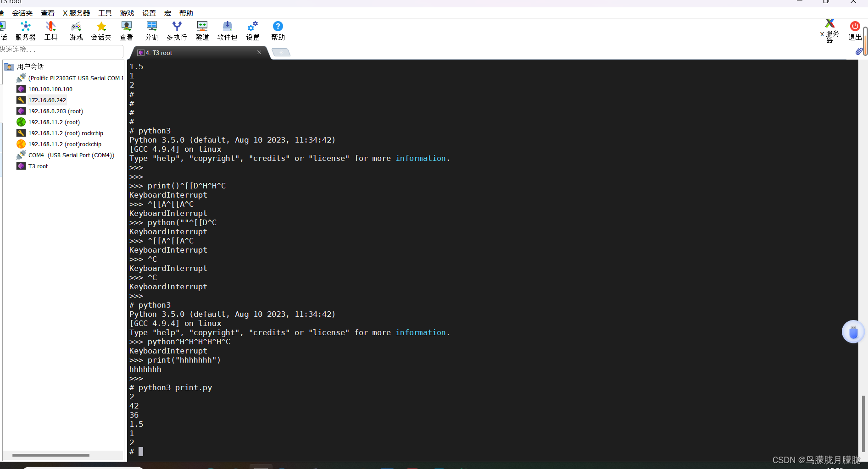The height and width of the screenshot is (469, 868).
Task: Open the 查看 menu in the menu bar
Action: (48, 13)
